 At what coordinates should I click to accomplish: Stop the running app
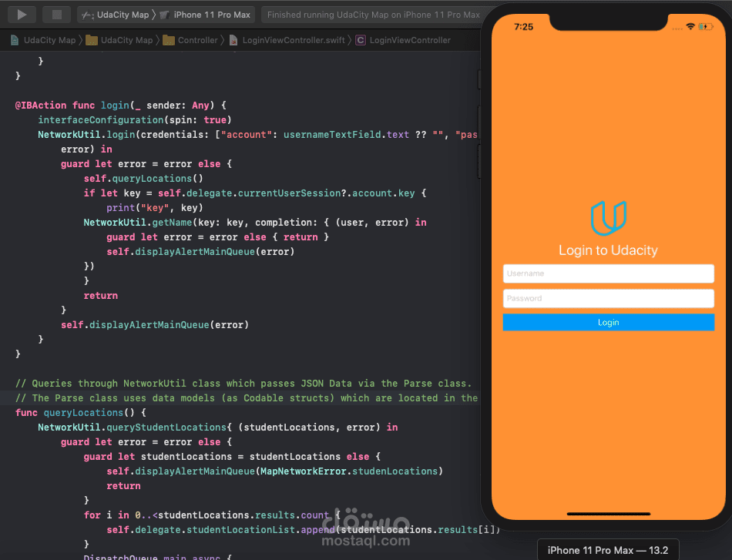coord(56,15)
